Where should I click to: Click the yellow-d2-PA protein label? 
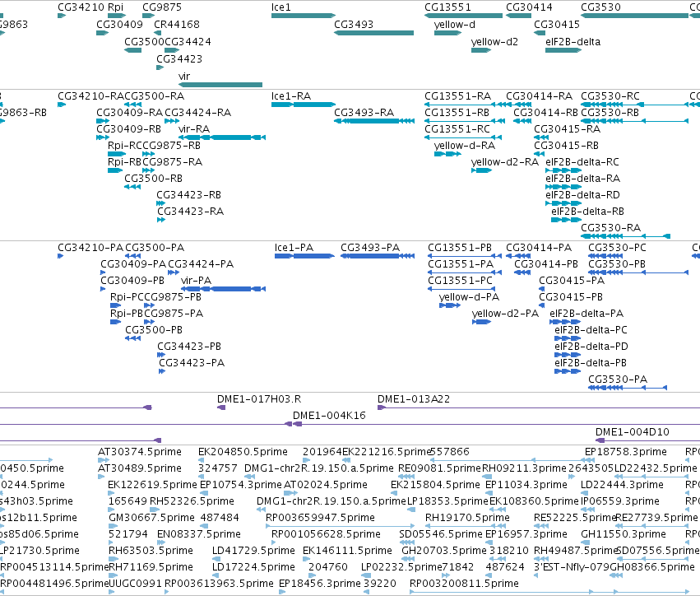click(505, 314)
